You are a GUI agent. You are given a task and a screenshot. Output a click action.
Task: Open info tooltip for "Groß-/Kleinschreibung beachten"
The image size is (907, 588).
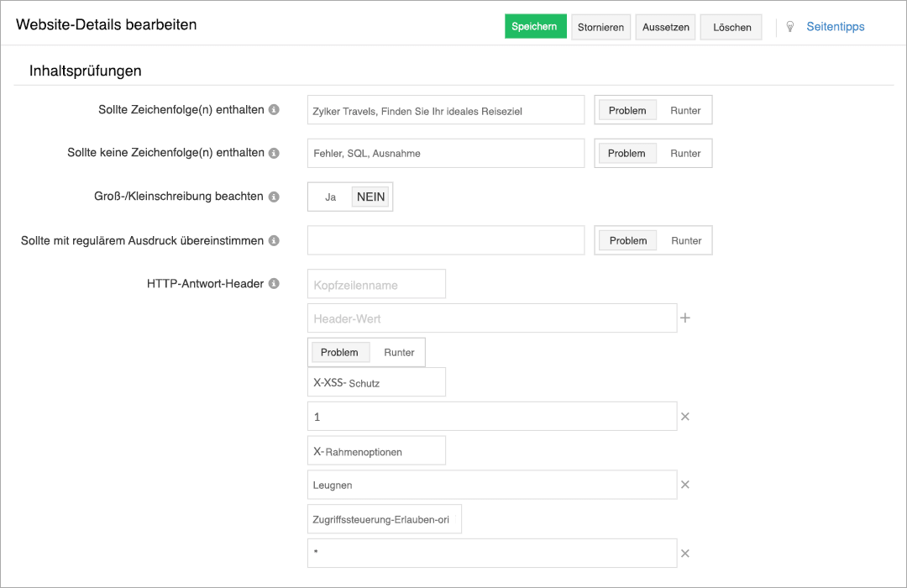[x=274, y=196]
